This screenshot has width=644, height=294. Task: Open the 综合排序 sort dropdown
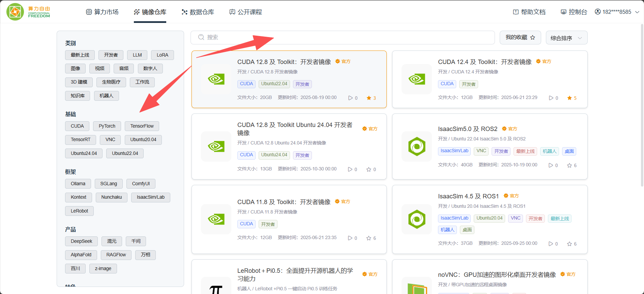566,38
